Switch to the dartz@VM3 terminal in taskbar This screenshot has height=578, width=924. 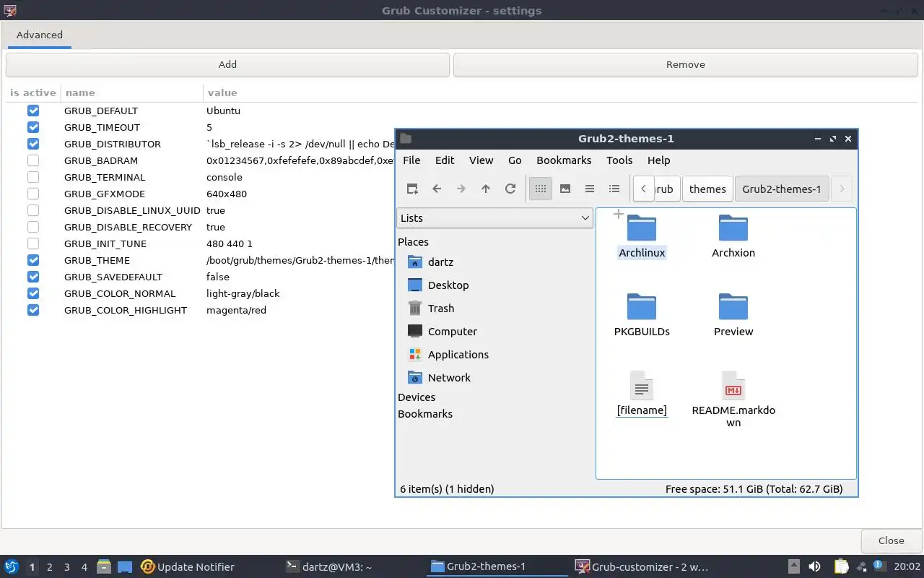tap(329, 566)
